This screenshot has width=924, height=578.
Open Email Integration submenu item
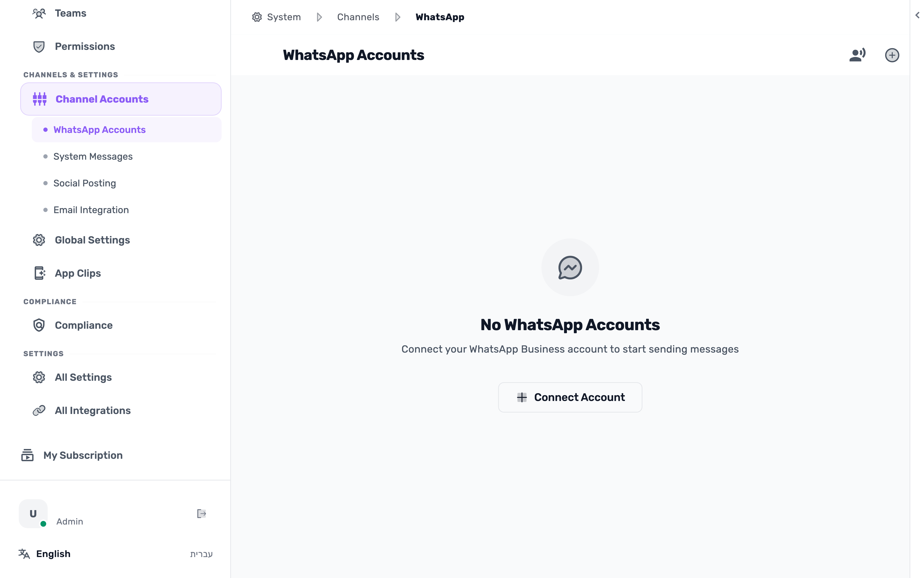pos(126,210)
